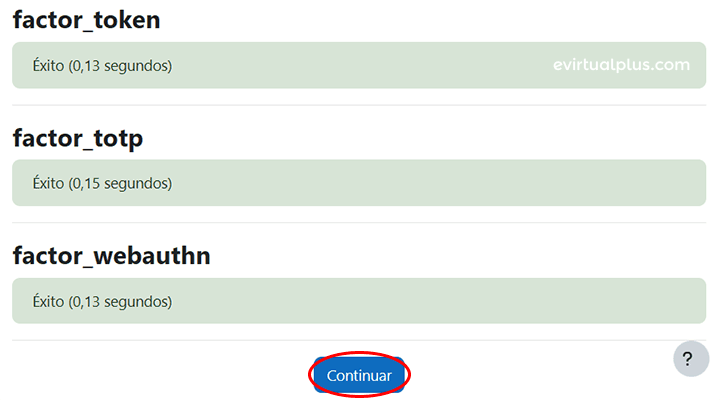Click the factor_webauthn heading

click(111, 257)
